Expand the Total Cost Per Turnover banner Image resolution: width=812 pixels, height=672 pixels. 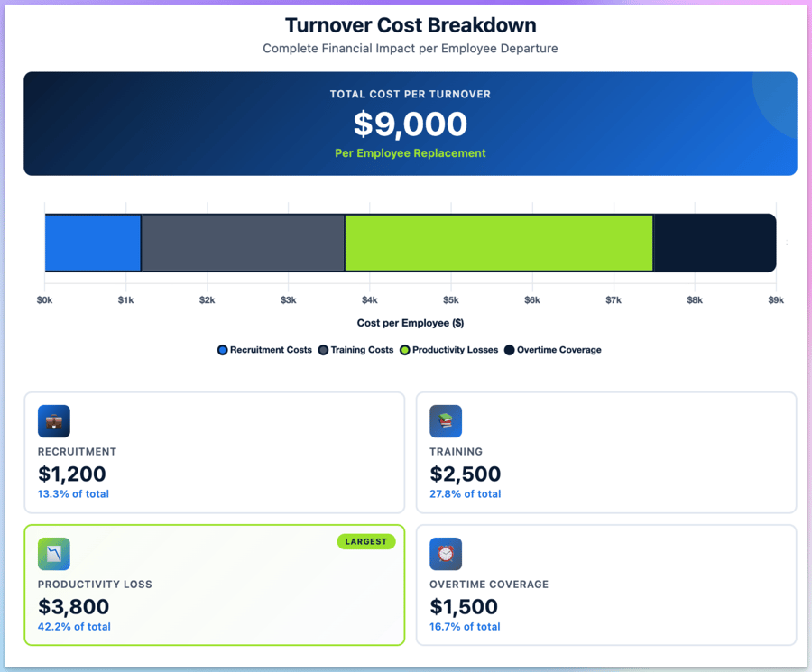[x=411, y=124]
